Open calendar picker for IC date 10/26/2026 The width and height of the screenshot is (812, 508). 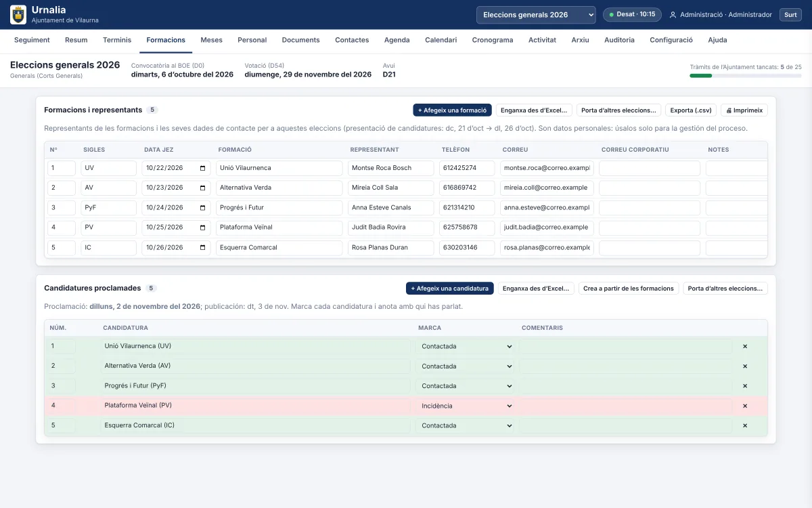tap(203, 248)
